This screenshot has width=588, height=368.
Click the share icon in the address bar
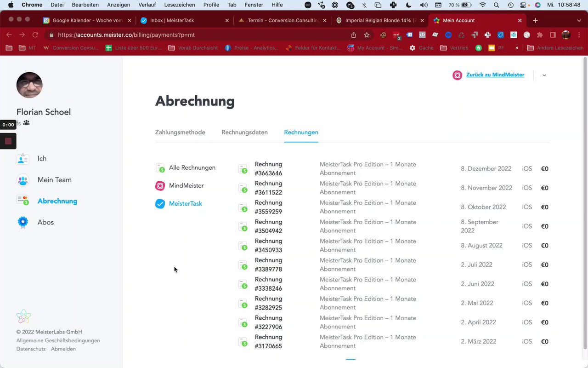point(353,35)
